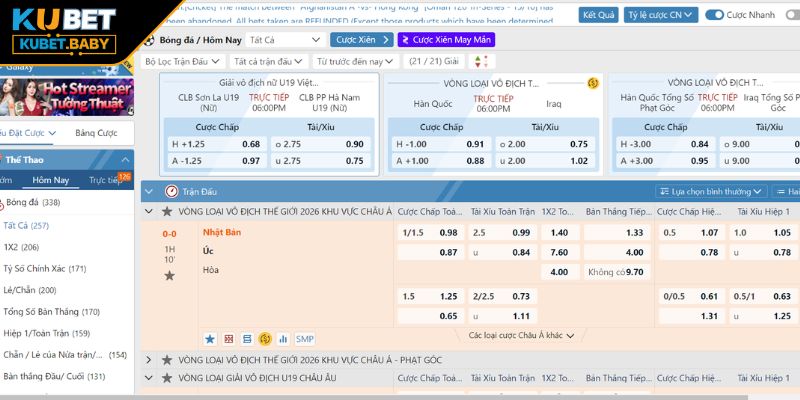Image resolution: width=800 pixels, height=400 pixels.
Task: Select Tất Cả (257) in sidebar
Action: tap(26, 226)
